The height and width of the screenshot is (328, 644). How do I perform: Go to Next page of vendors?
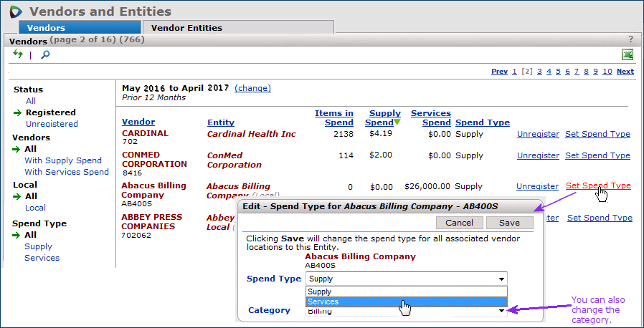click(x=625, y=72)
